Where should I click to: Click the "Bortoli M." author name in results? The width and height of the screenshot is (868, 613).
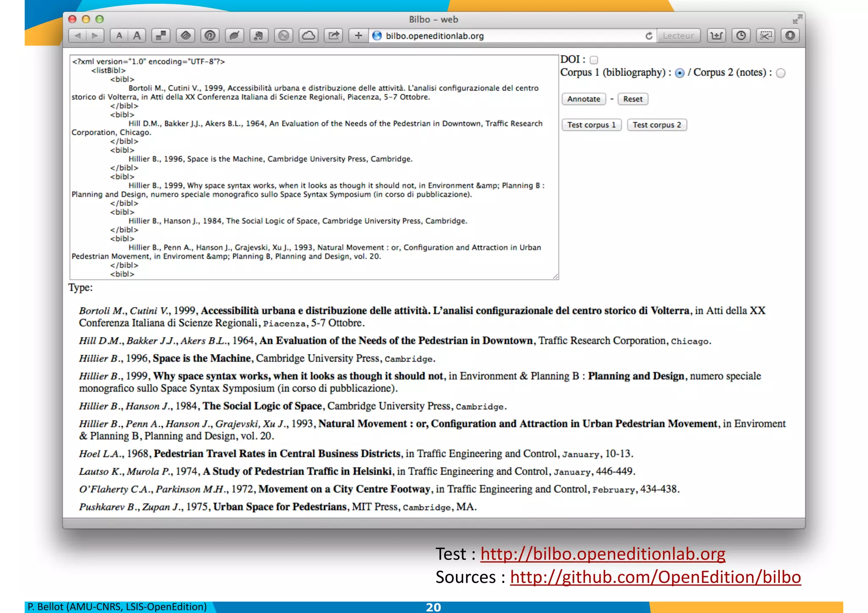[101, 311]
